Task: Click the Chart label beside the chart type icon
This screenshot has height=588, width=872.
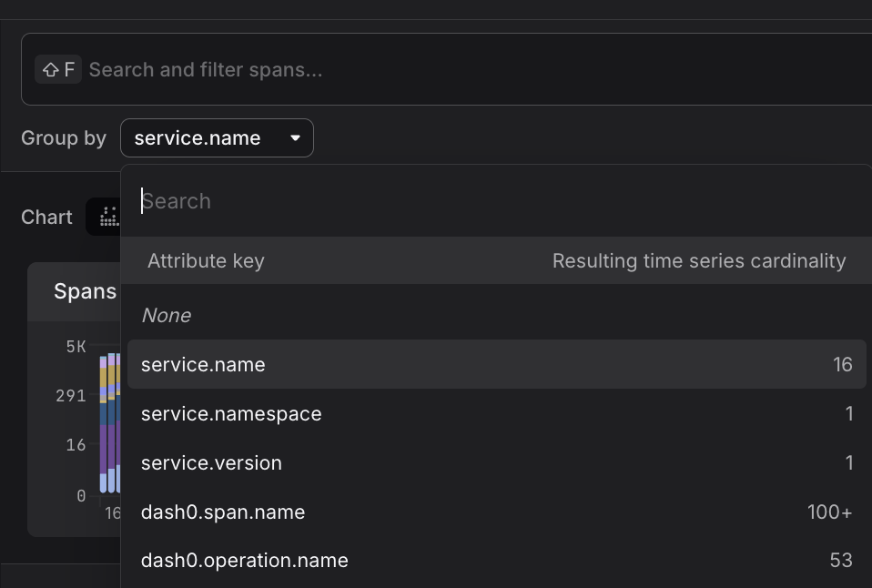Action: point(46,218)
